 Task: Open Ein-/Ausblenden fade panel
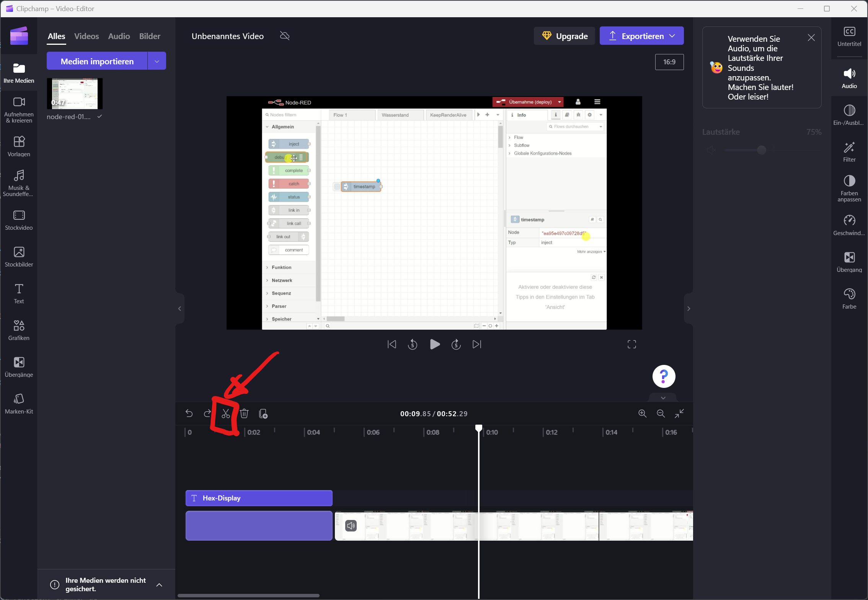click(849, 115)
